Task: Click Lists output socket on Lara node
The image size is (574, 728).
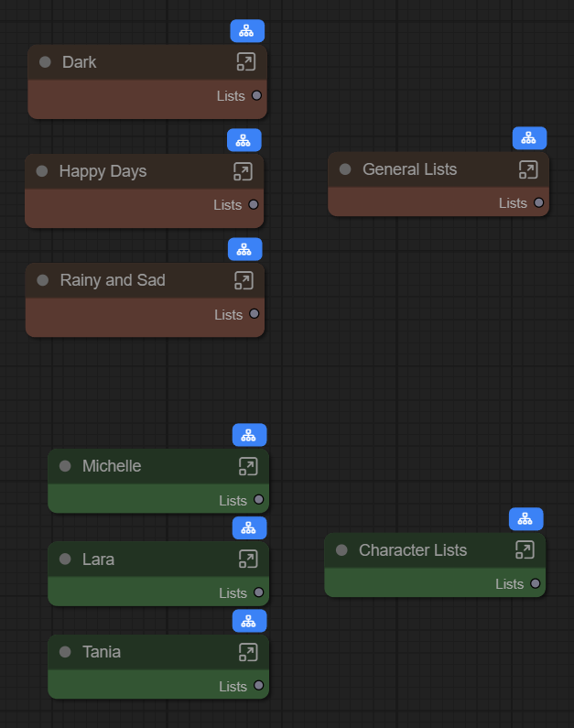Action: (x=258, y=592)
